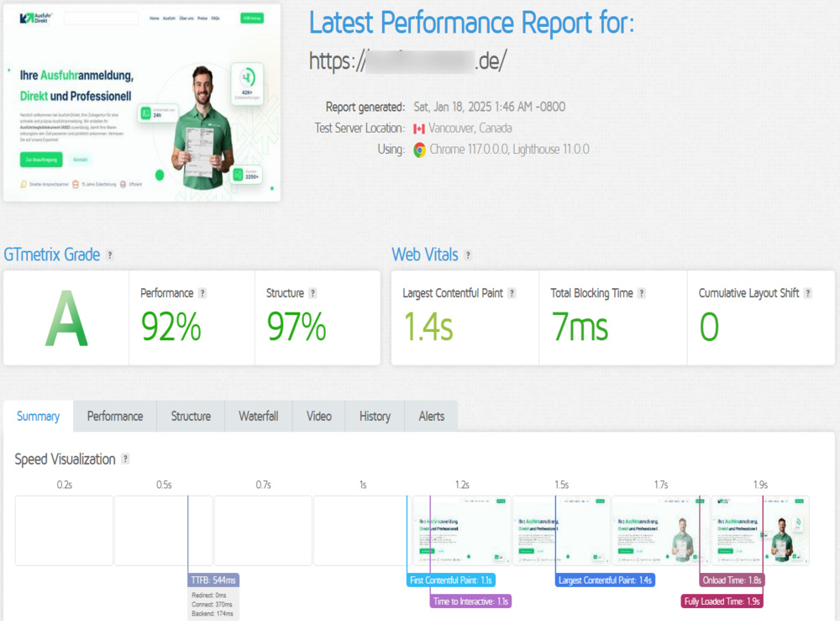Switch to the Performance tab
The height and width of the screenshot is (630, 840).
114,417
